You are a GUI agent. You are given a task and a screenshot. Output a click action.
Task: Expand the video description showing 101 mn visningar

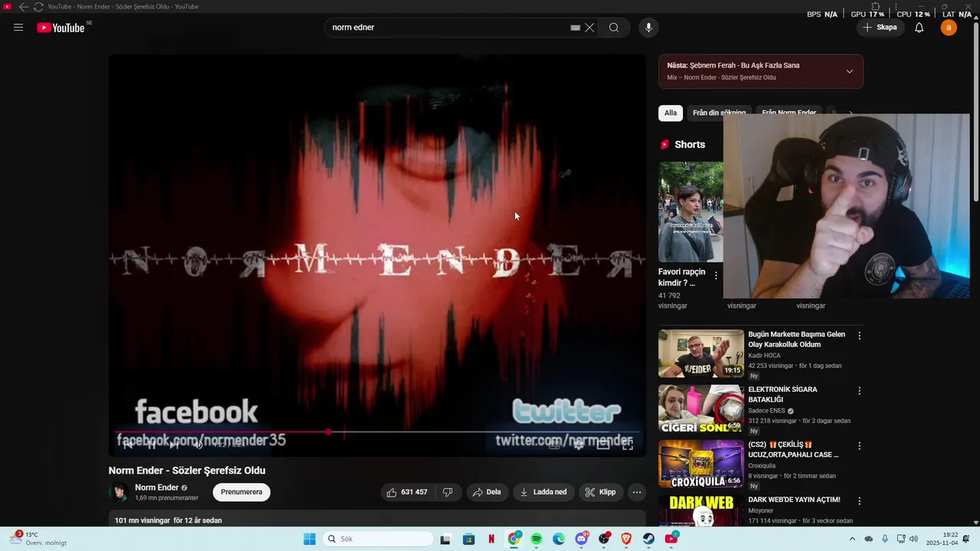(x=377, y=520)
